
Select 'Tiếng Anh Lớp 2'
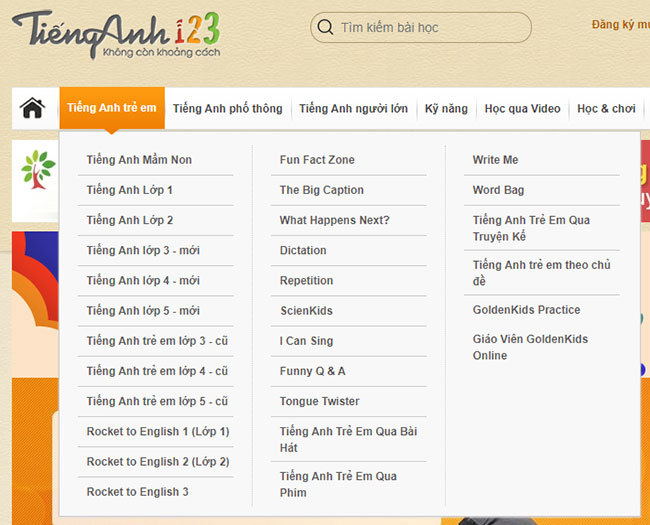click(130, 220)
